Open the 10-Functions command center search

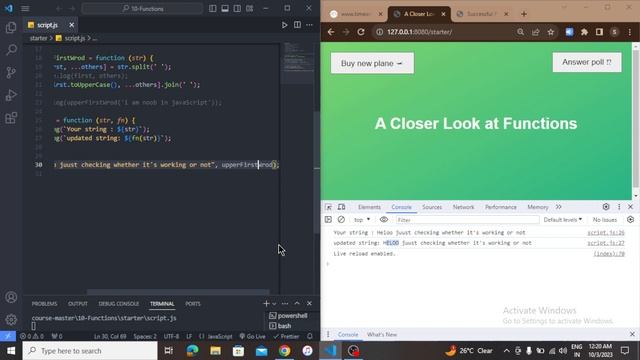coord(142,8)
